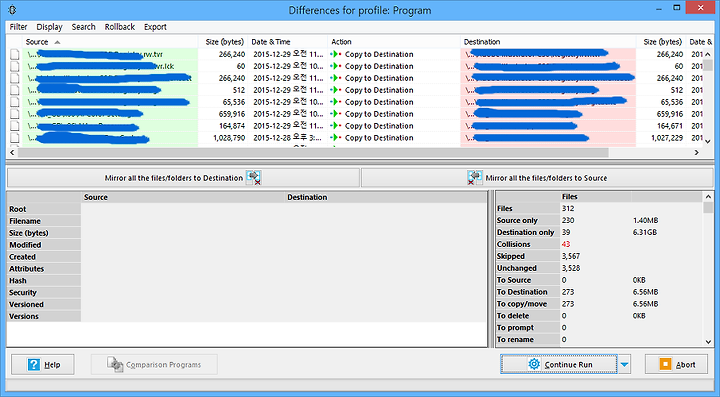Click Copy to Destination arrow icon for 60-byte row
720x397 pixels.
336,66
